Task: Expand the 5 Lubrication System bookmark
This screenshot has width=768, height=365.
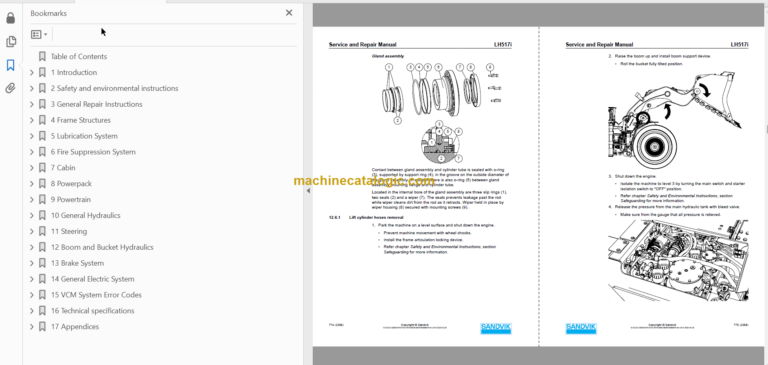Action: tap(32, 136)
